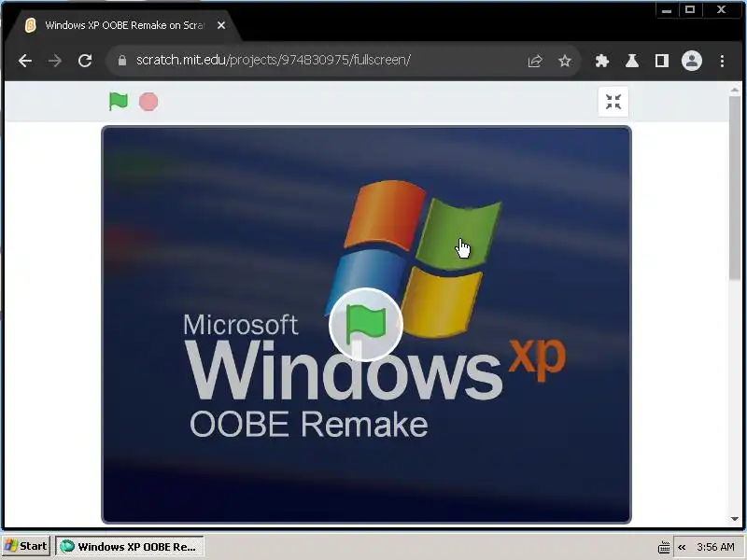
Task: Open the Chrome Labs flask icon
Action: (x=632, y=61)
